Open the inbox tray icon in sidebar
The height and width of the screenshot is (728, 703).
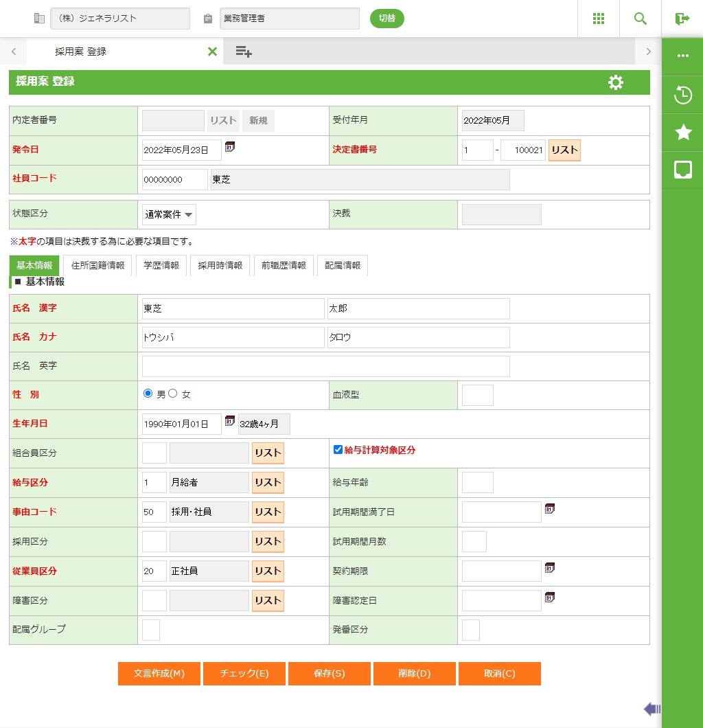683,170
